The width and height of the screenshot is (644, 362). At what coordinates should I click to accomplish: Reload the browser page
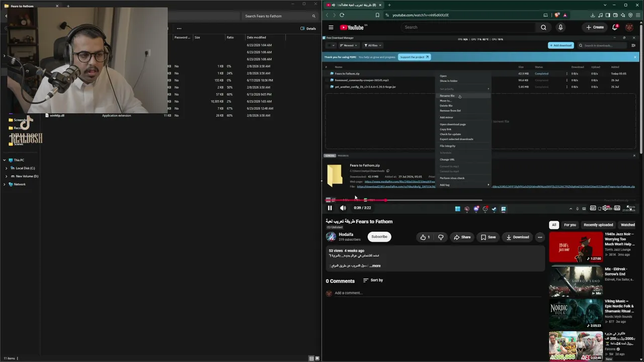[x=342, y=15]
